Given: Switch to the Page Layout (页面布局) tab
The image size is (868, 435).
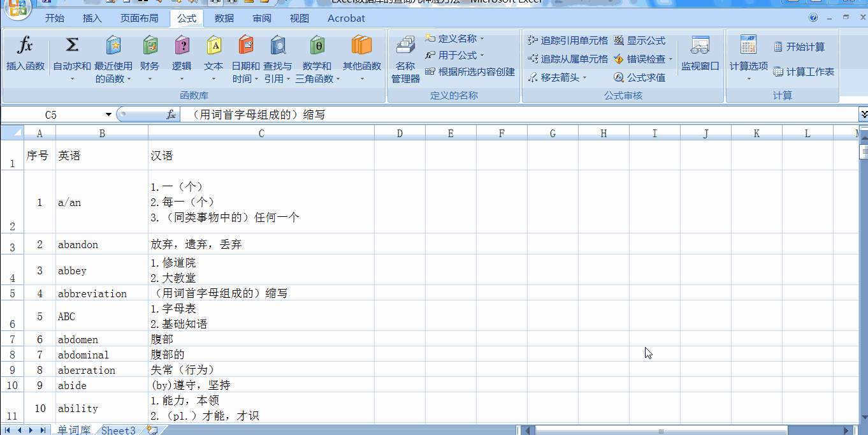Looking at the screenshot, I should (x=140, y=18).
